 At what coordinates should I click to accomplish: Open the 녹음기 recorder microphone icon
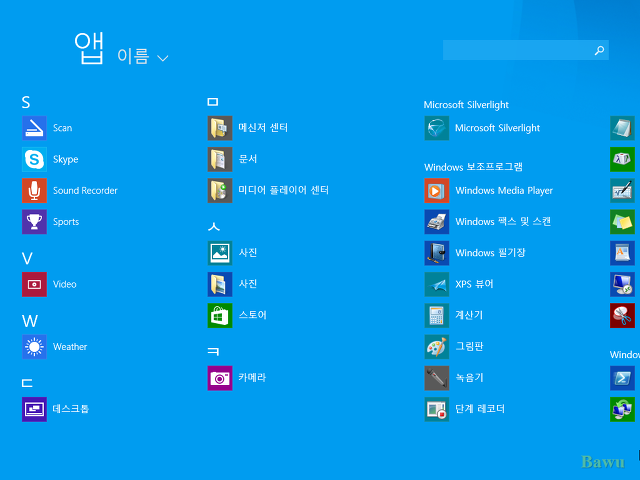(437, 378)
